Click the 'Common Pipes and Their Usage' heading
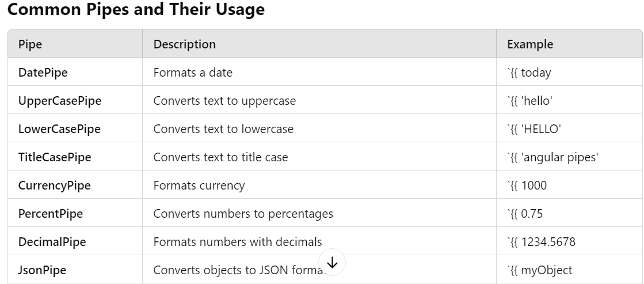The height and width of the screenshot is (284, 644). [x=136, y=9]
